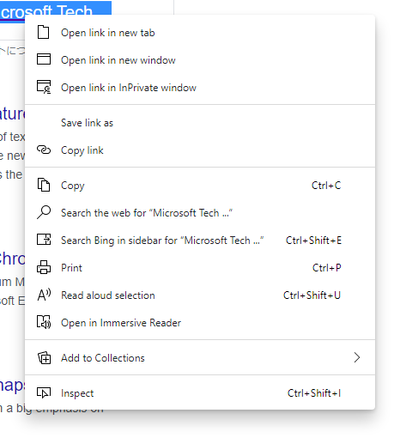Click Ctrl+Shift+U shortcut text
Image resolution: width=400 pixels, height=445 pixels.
coord(312,295)
